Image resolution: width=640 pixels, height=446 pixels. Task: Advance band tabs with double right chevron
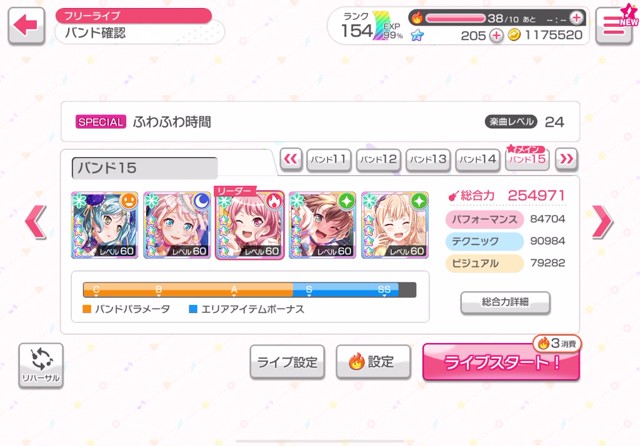(x=567, y=159)
